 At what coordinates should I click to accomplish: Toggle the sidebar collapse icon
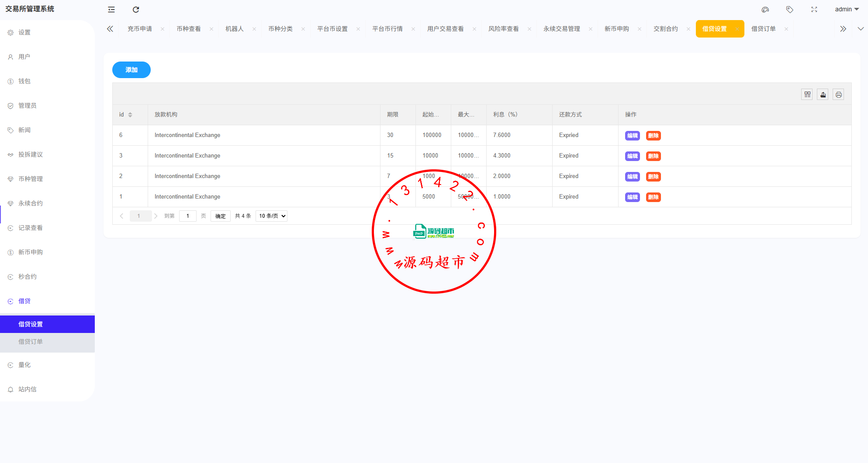click(x=111, y=10)
